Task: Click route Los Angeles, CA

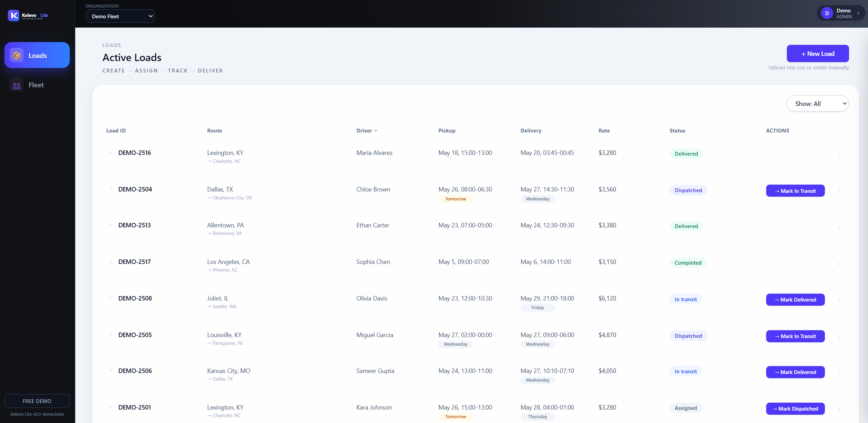Action: pos(228,262)
